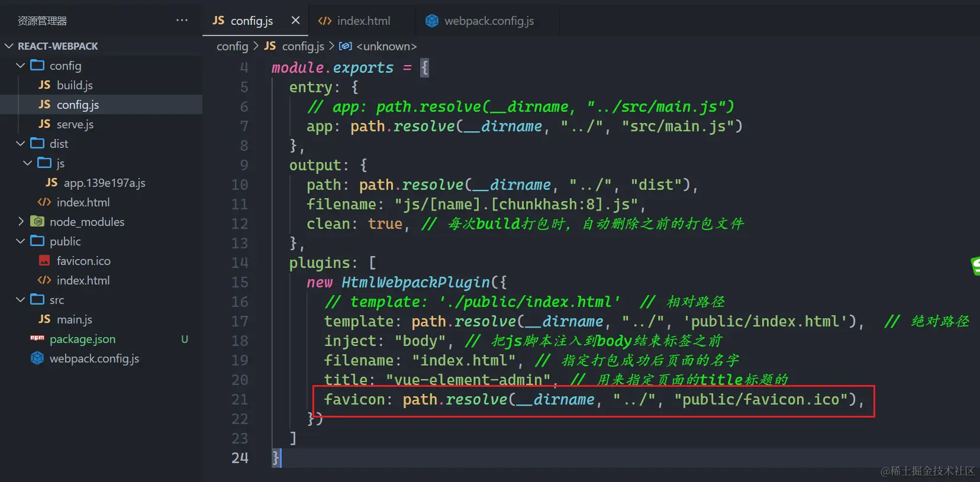Open app.139e197a.js in the file tree
The image size is (980, 482).
click(105, 183)
